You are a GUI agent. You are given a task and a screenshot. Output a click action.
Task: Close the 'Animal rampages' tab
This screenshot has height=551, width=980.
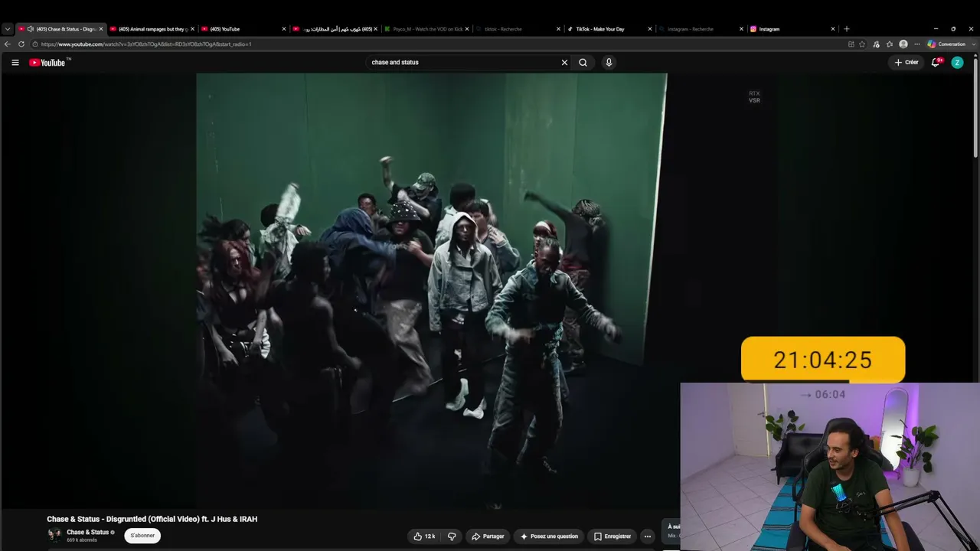192,29
